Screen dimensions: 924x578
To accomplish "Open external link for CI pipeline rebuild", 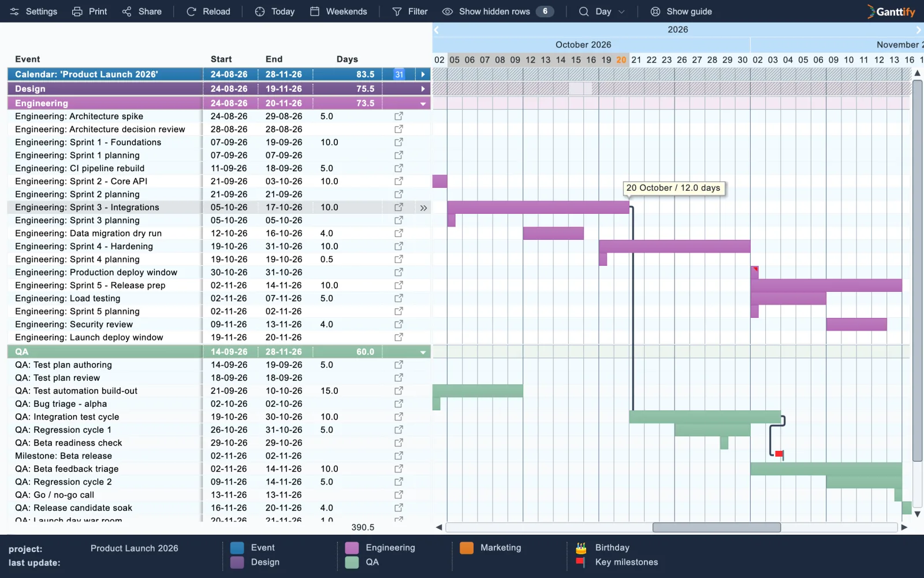I will [x=398, y=168].
